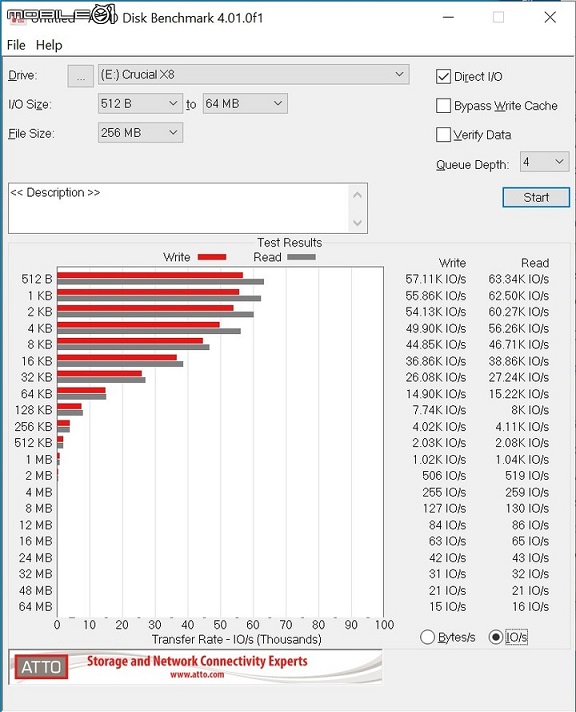Uncheck the Direct I/O checkbox
576x712 pixels.
(x=443, y=76)
